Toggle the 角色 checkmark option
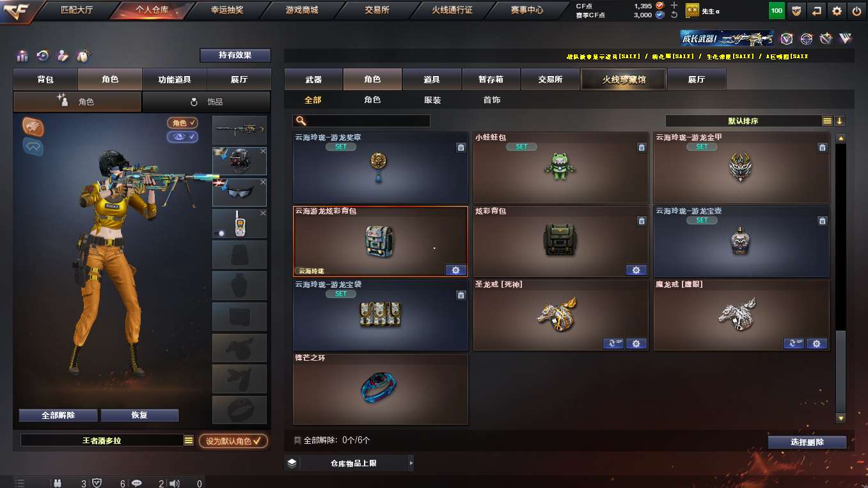 click(x=183, y=123)
